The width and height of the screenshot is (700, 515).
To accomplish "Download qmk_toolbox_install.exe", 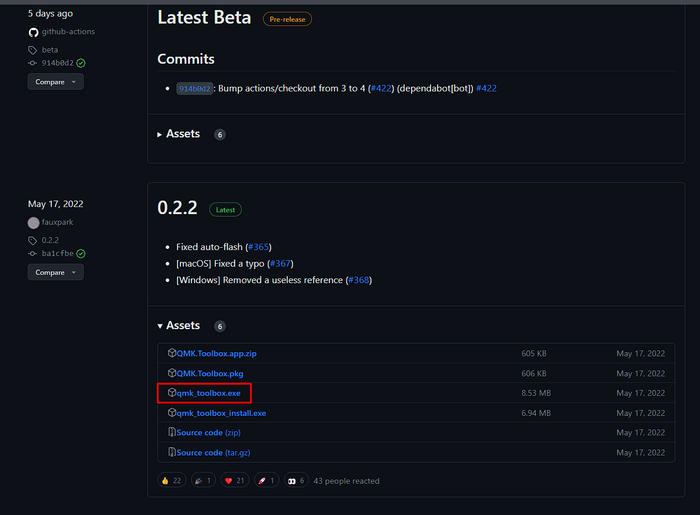I will (x=221, y=413).
